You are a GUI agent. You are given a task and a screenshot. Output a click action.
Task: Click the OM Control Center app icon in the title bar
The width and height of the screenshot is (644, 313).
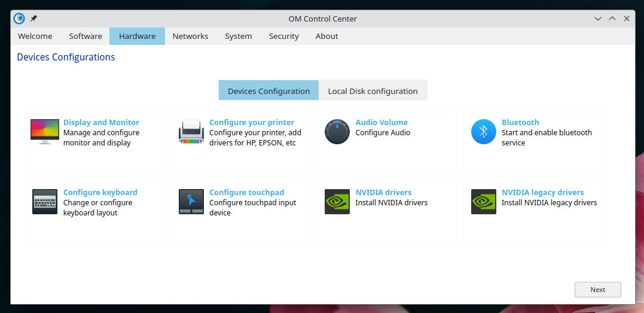point(19,19)
